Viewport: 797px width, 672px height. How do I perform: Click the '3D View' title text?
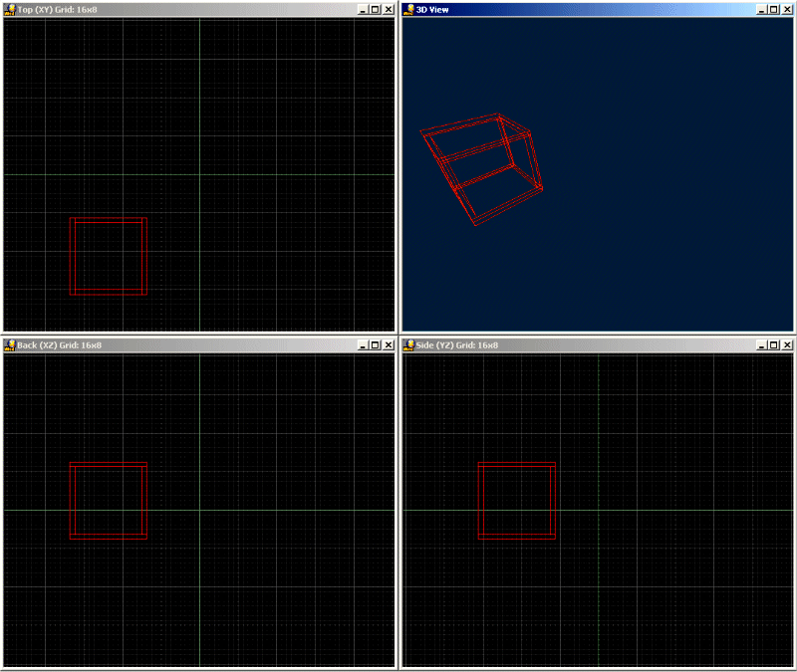(432, 10)
